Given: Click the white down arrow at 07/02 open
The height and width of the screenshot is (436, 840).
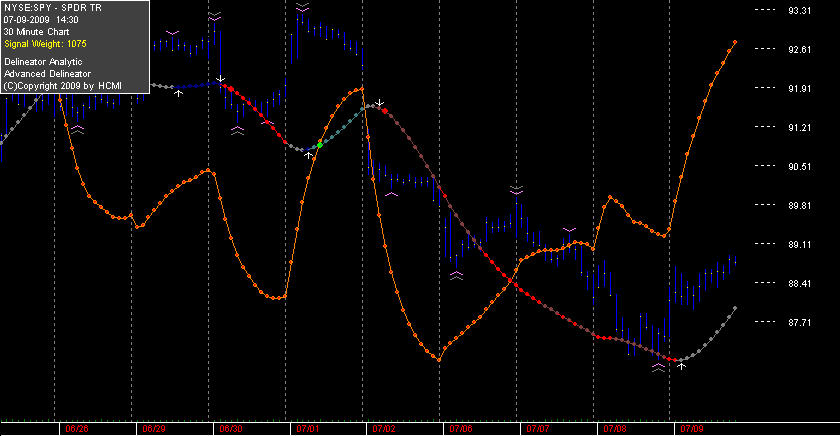Looking at the screenshot, I should (379, 102).
